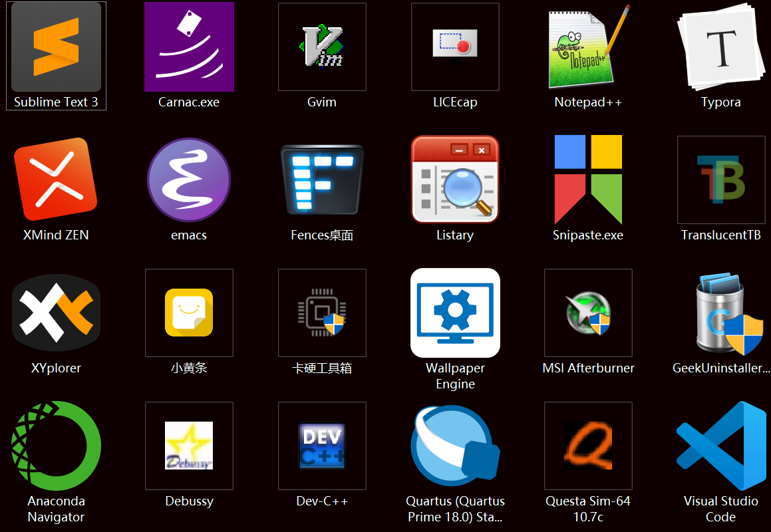Click the Fences桌面 icon
The image size is (771, 532).
click(322, 180)
